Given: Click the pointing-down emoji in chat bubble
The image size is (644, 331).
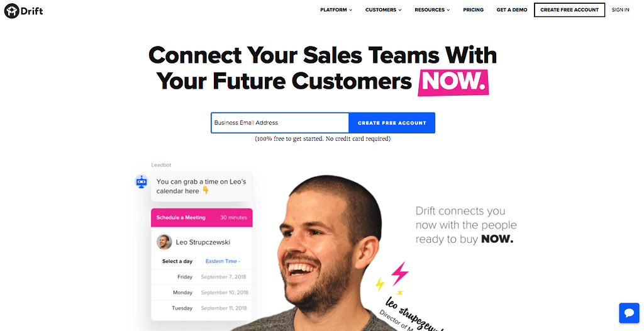Looking at the screenshot, I should coord(206,191).
